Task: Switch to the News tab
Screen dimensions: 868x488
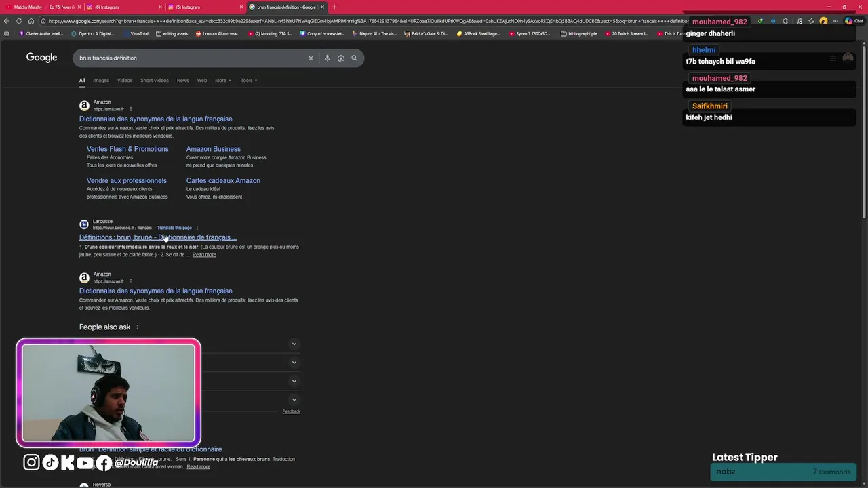Action: pyautogui.click(x=183, y=81)
